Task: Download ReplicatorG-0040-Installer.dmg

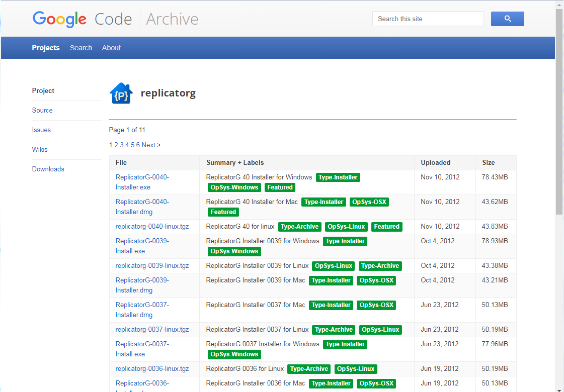Action: click(142, 207)
